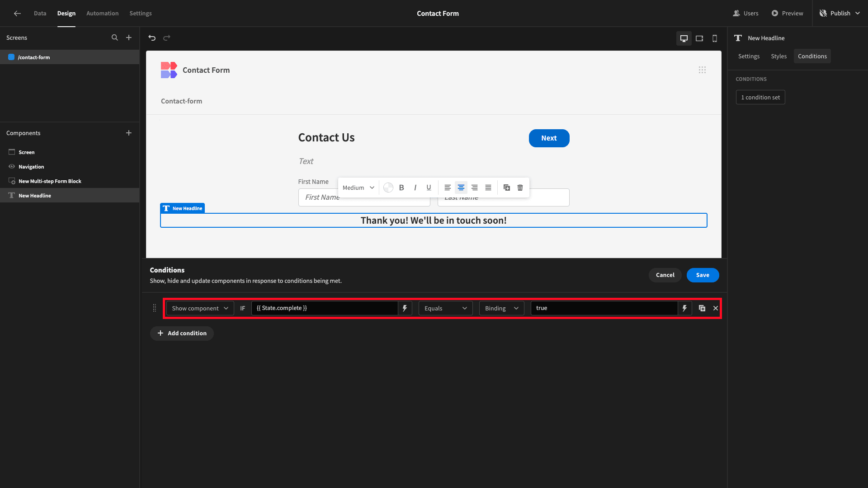This screenshot has width=868, height=488.
Task: Delete headline with trash icon
Action: click(520, 188)
